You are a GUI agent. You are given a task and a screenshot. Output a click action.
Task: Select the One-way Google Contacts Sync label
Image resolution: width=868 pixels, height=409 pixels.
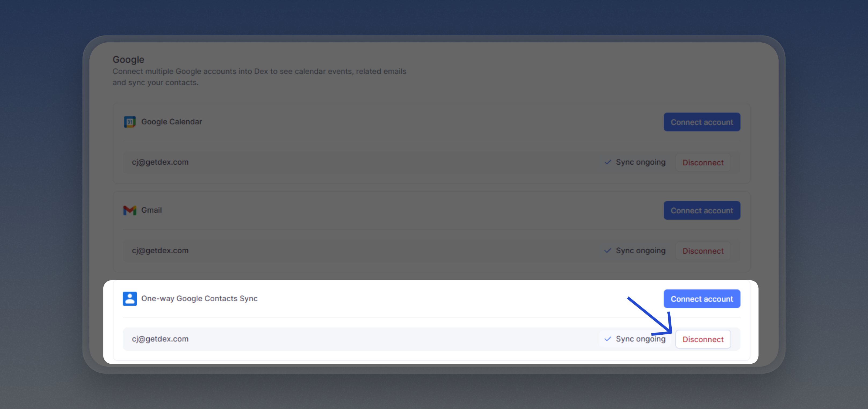tap(200, 299)
